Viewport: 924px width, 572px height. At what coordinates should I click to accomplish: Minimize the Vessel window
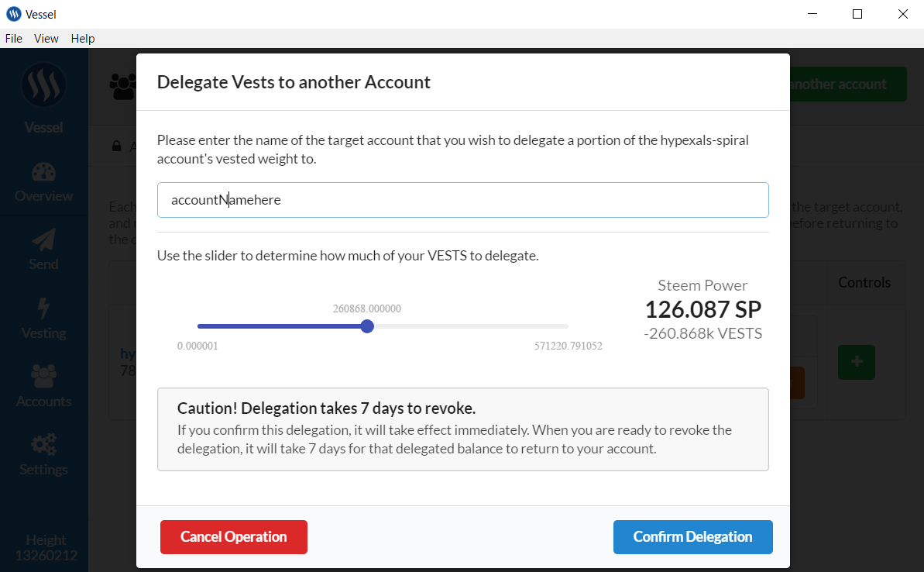pos(812,14)
